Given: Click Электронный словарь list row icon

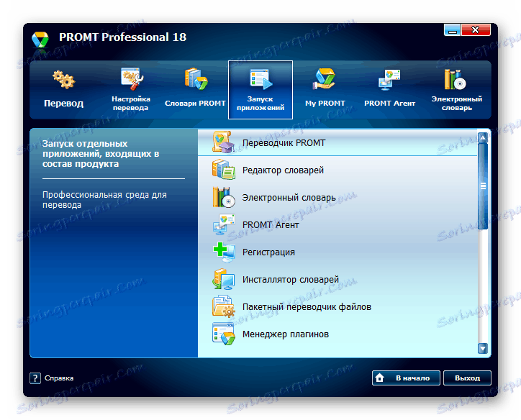Looking at the screenshot, I should (x=224, y=197).
